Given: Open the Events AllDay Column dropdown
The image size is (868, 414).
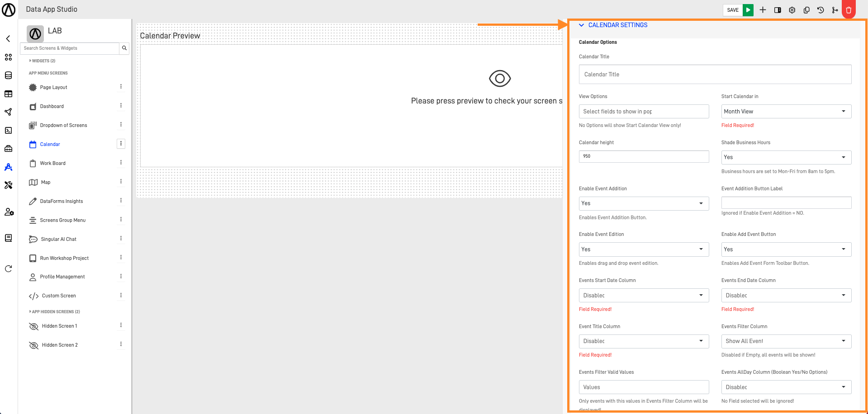Looking at the screenshot, I should tap(786, 387).
